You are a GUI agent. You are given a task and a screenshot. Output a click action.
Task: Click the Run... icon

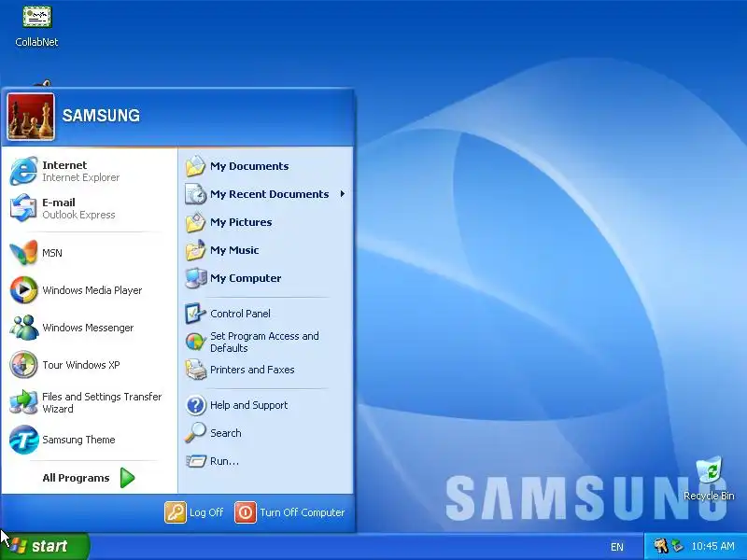point(195,461)
